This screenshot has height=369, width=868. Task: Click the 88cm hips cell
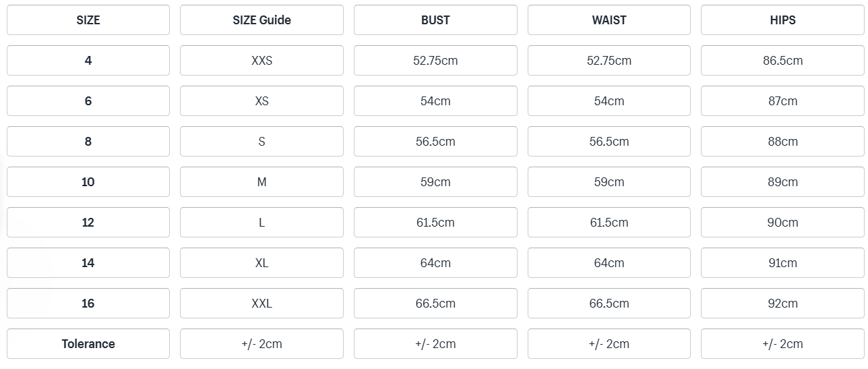[782, 142]
